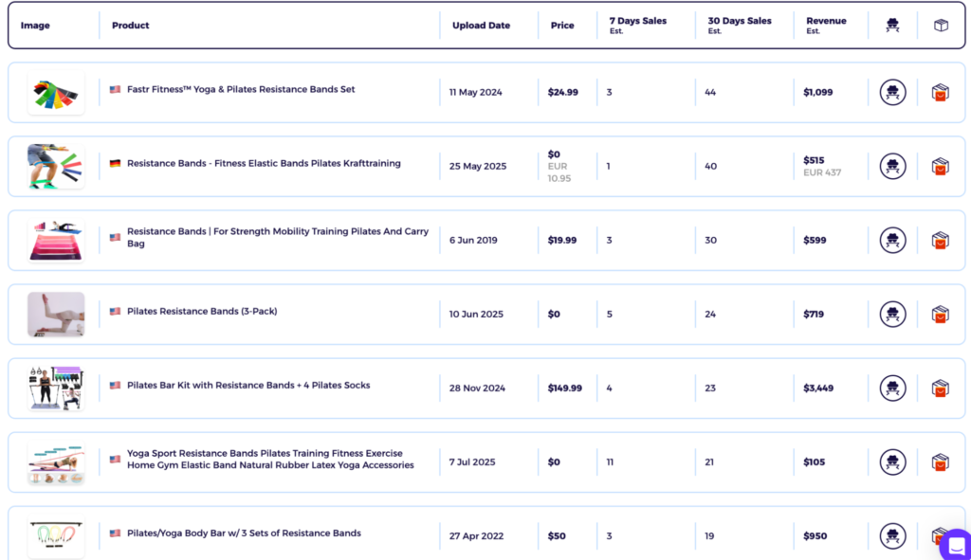This screenshot has width=971, height=560.
Task: Click revenue $599
Action: [x=815, y=240]
